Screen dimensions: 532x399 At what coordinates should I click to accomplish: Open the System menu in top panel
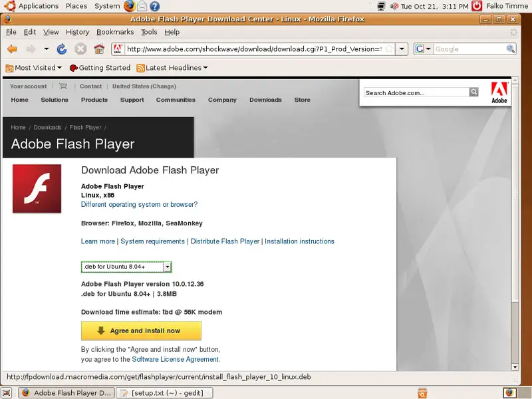[x=107, y=6]
